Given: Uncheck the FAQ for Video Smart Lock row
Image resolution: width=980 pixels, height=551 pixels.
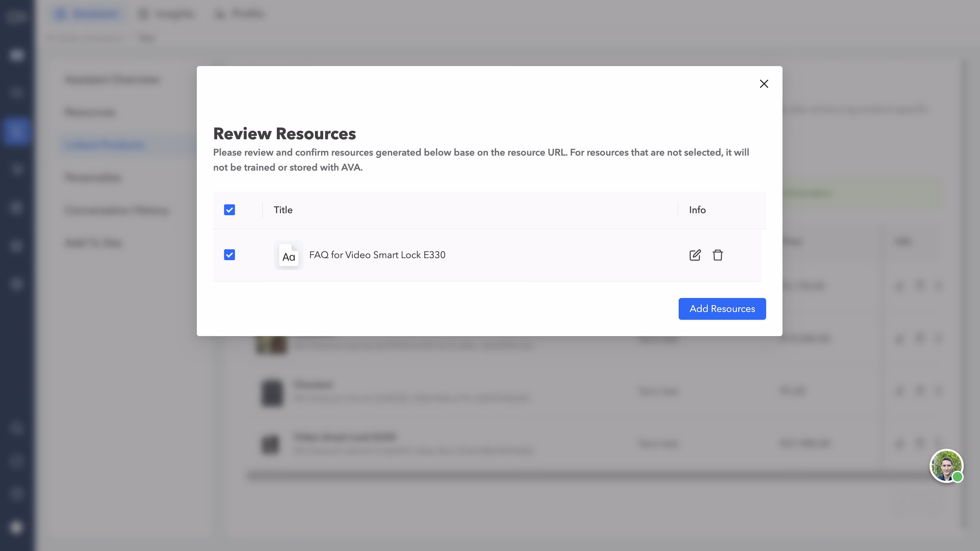Looking at the screenshot, I should point(230,255).
